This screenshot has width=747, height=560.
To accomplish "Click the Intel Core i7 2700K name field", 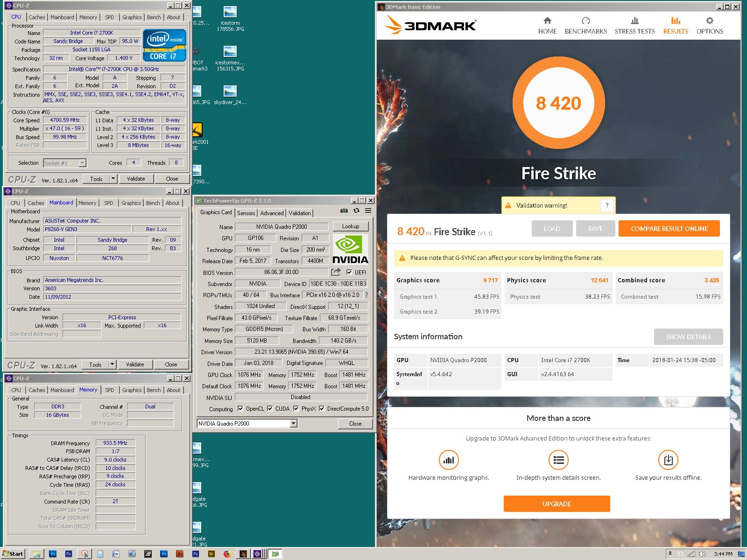I will 92,33.
